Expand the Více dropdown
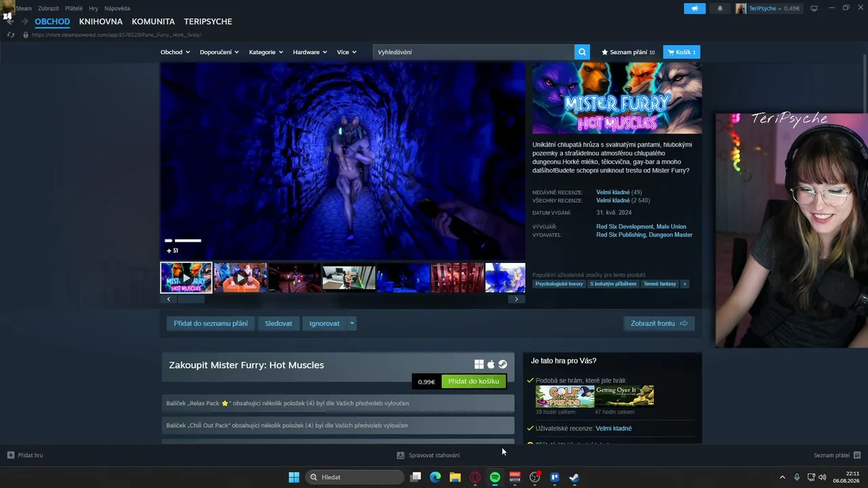 (347, 52)
